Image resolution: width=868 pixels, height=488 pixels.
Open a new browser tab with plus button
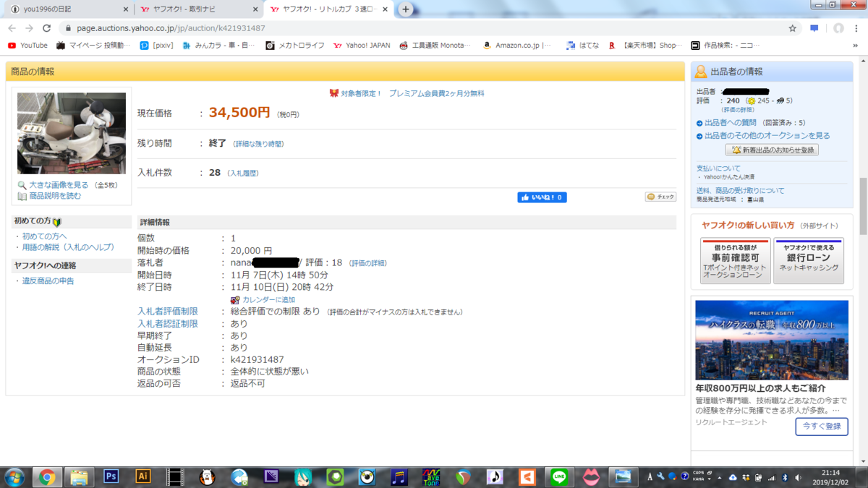pyautogui.click(x=406, y=9)
